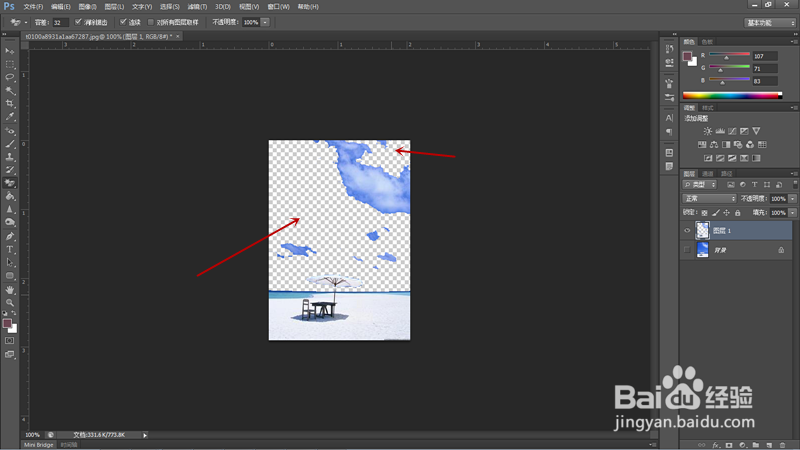Toggle Quick Mask mode icon
The image size is (800, 450).
10,341
